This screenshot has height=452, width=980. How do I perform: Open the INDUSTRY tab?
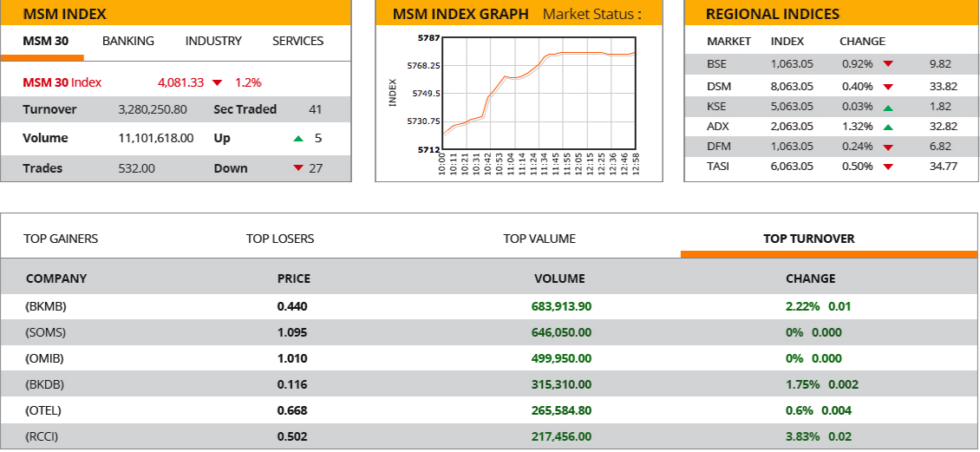pyautogui.click(x=213, y=42)
